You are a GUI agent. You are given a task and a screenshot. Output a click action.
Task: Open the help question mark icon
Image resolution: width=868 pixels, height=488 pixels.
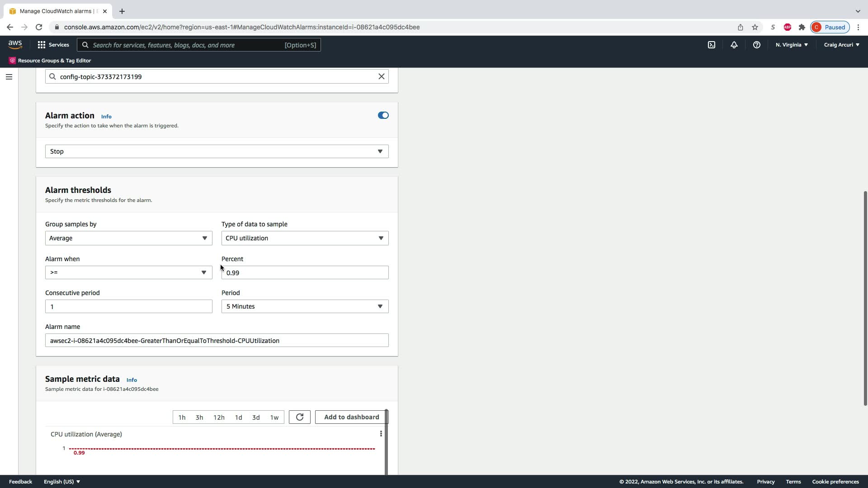coord(756,45)
